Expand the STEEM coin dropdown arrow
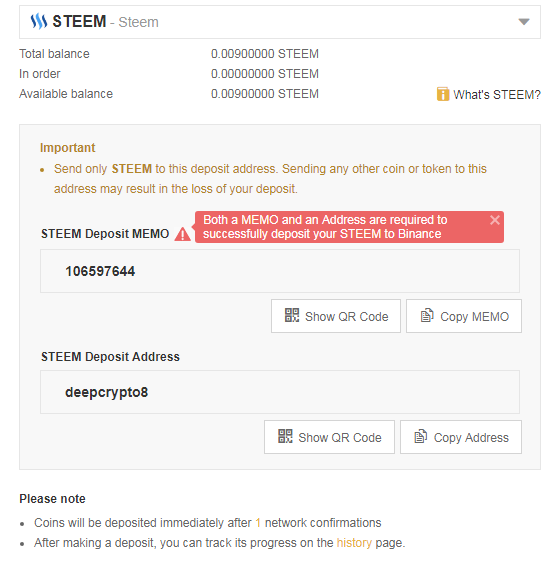 point(524,22)
